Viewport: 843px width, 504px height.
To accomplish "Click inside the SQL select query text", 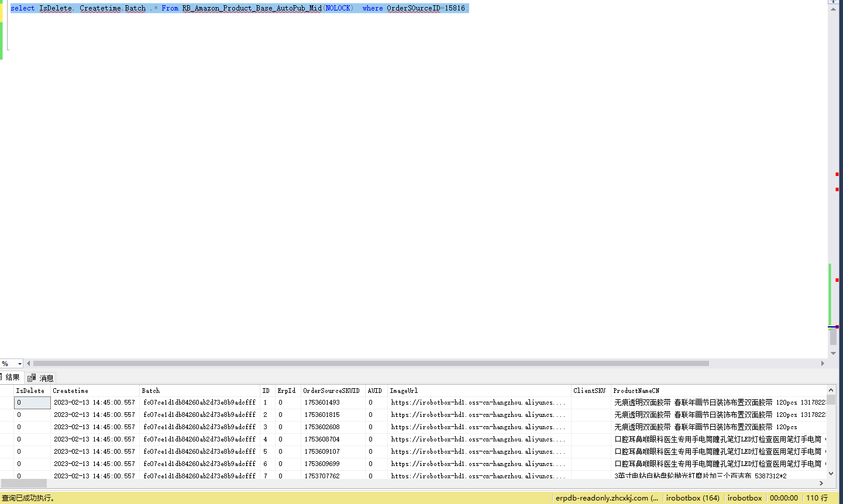I will click(239, 8).
